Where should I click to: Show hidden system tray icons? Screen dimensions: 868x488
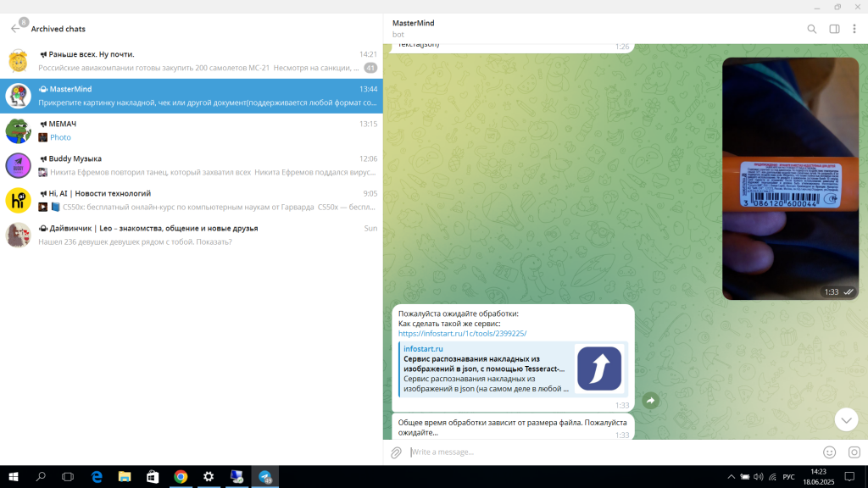click(732, 477)
